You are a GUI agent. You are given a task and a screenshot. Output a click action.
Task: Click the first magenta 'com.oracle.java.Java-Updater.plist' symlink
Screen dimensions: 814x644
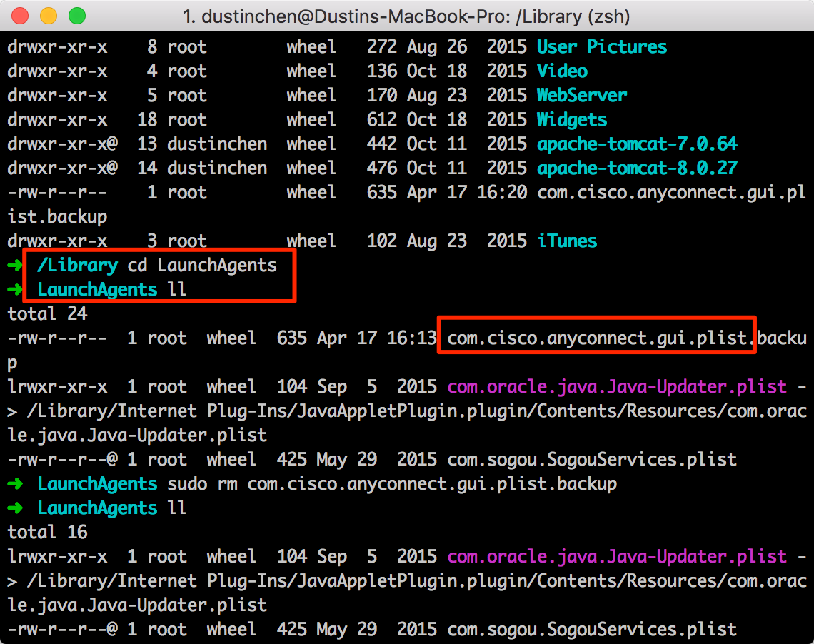pyautogui.click(x=617, y=386)
